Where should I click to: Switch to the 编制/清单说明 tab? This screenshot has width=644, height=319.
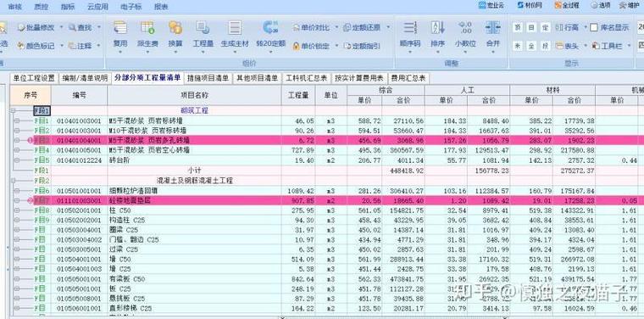click(85, 78)
